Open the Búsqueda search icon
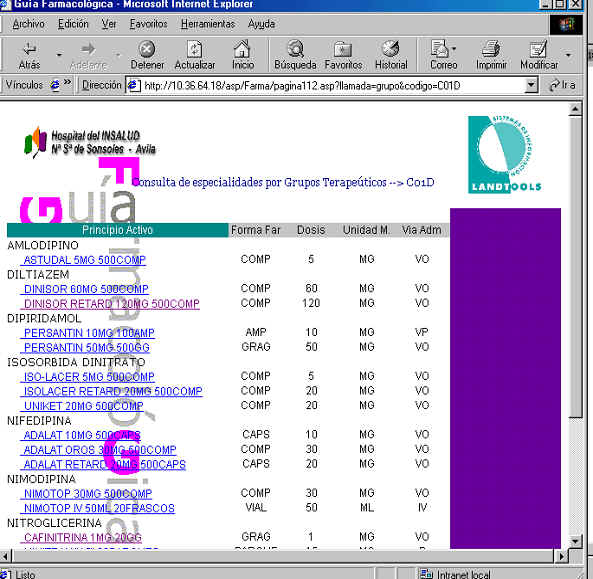This screenshot has height=579, width=593. click(295, 49)
